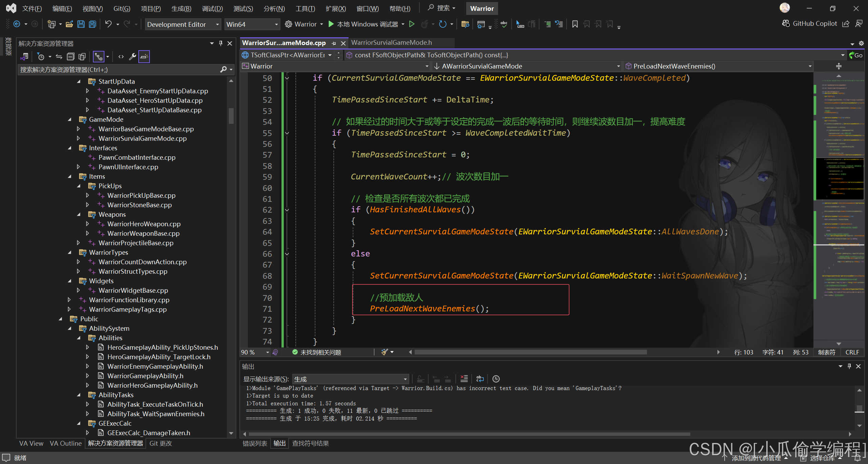Open Properties wrench icon in Solution Explorer
The width and height of the screenshot is (868, 464).
click(133, 57)
